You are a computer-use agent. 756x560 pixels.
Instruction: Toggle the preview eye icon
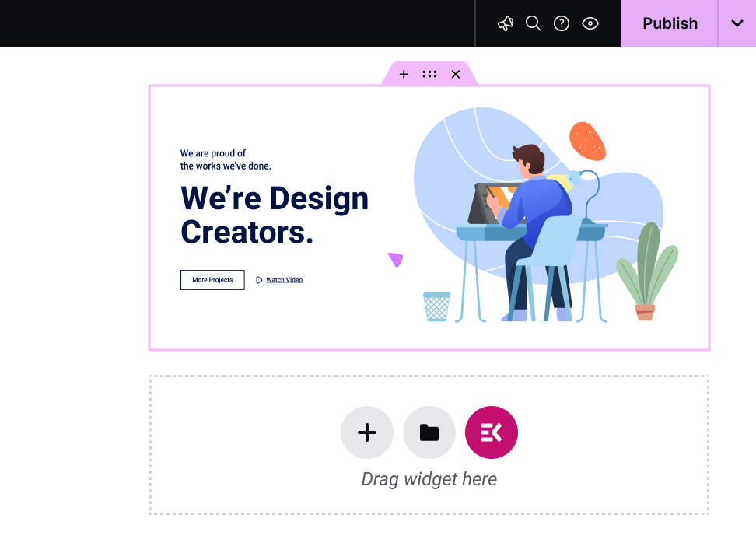pos(590,23)
